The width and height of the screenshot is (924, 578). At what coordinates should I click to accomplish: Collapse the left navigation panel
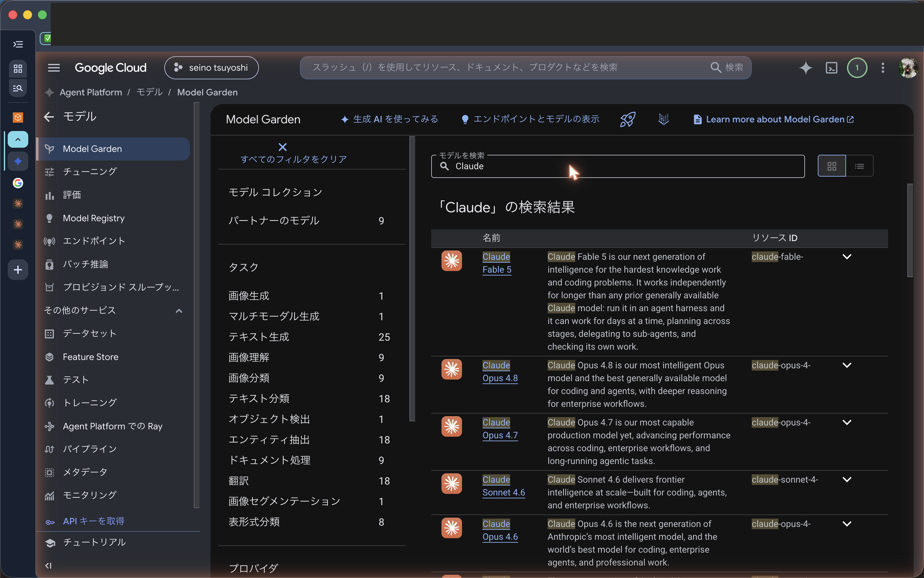tap(48, 565)
